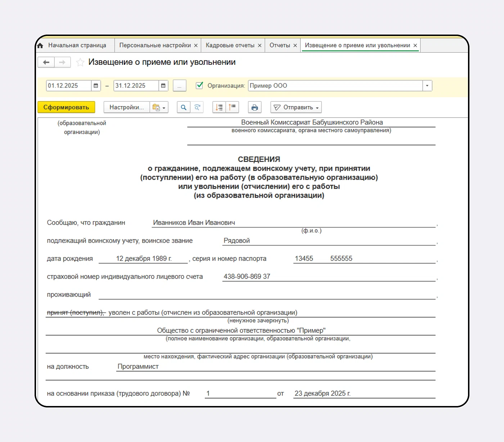Click the magnifier Find icon in toolbar
This screenshot has height=442, width=504.
pyautogui.click(x=184, y=107)
